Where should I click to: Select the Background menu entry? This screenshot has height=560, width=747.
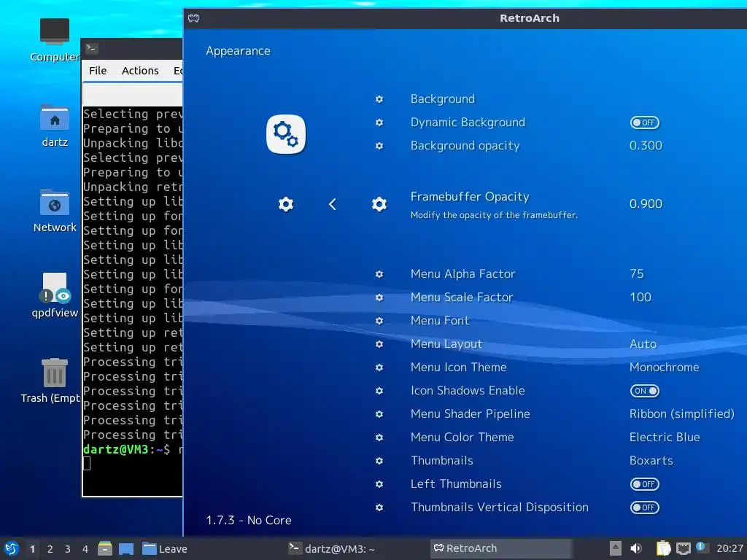point(443,99)
